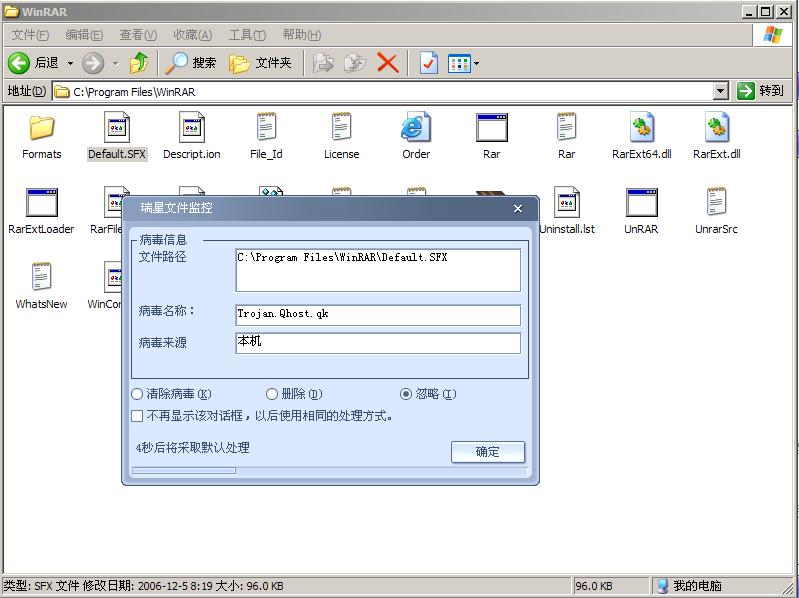Select the 清除病毒 radio option

coord(137,394)
